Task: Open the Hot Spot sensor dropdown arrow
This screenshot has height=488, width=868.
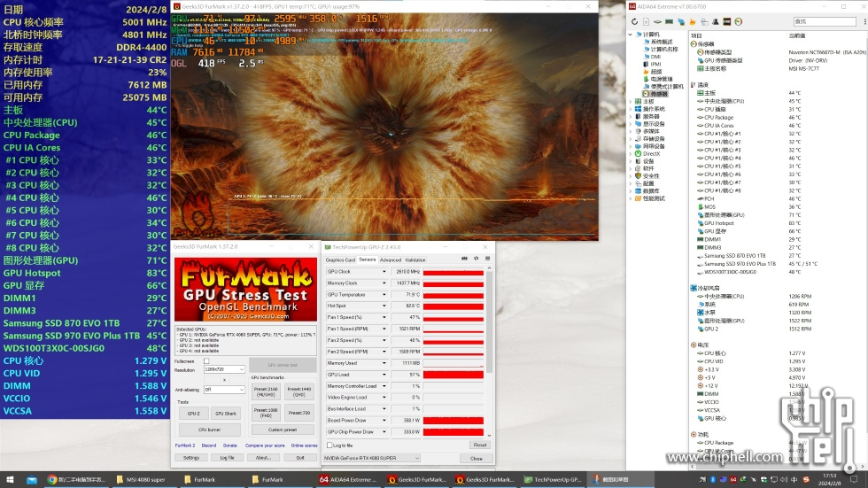Action: click(x=384, y=306)
